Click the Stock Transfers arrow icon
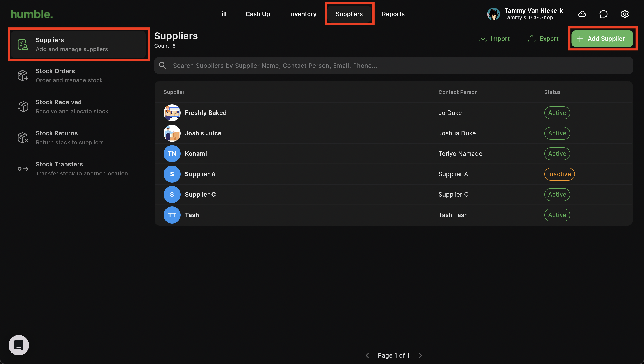Image resolution: width=644 pixels, height=364 pixels. [23, 169]
